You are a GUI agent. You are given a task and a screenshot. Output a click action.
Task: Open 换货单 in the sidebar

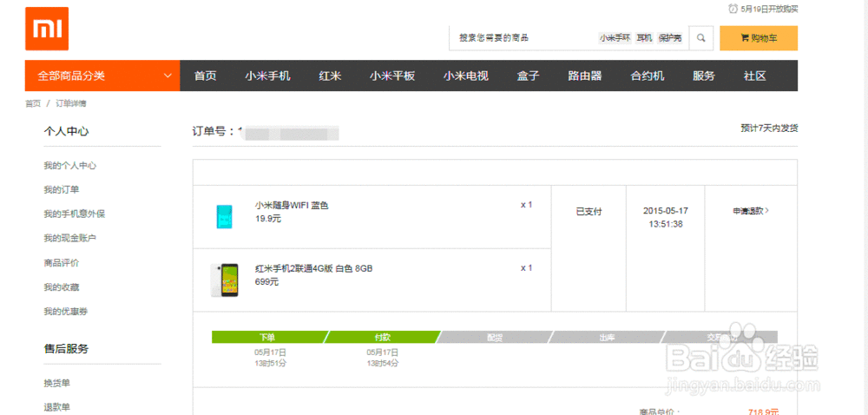57,384
